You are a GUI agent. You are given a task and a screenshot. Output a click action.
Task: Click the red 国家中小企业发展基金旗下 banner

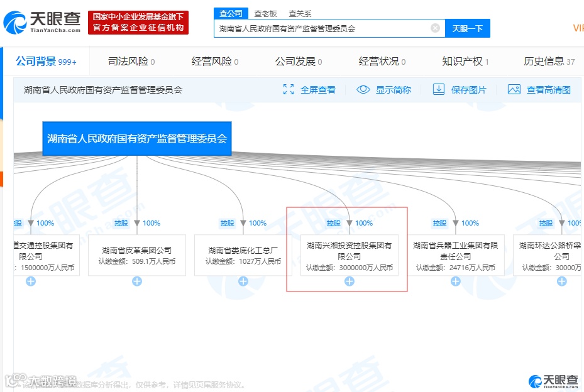pyautogui.click(x=138, y=23)
